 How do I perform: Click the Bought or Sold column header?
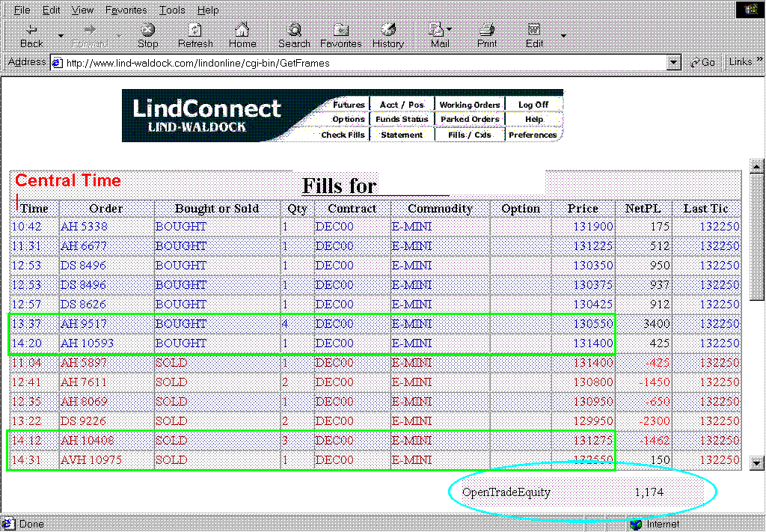pyautogui.click(x=217, y=209)
